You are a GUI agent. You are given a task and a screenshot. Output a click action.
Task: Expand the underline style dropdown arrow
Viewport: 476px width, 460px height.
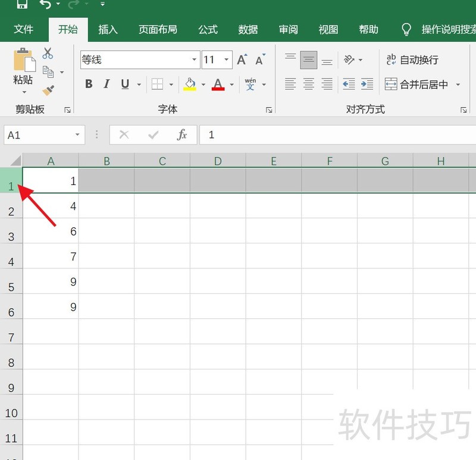tap(139, 85)
